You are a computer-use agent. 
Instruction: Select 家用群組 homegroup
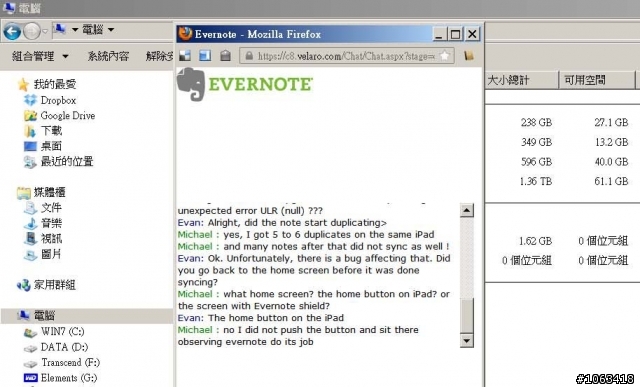coord(55,285)
